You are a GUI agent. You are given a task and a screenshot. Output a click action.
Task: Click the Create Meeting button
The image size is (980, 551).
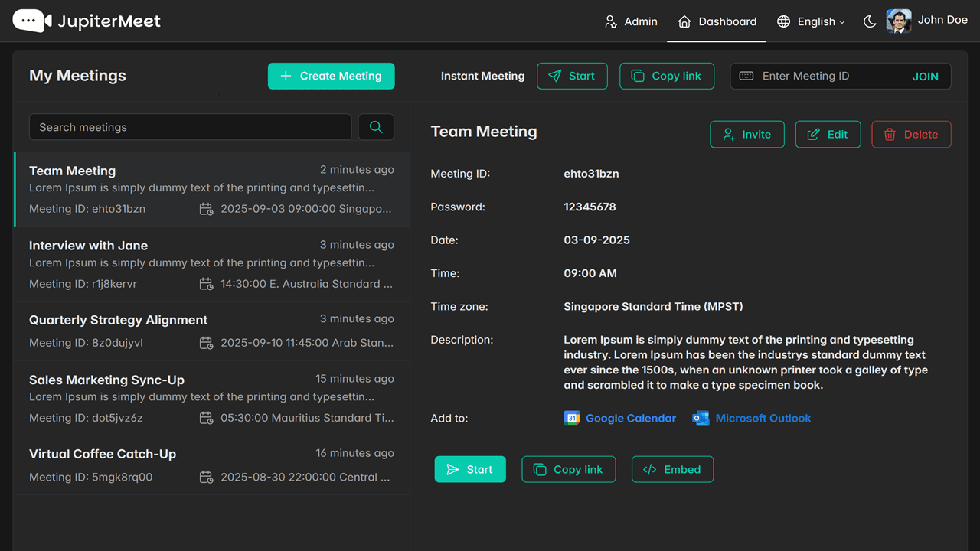click(x=332, y=76)
